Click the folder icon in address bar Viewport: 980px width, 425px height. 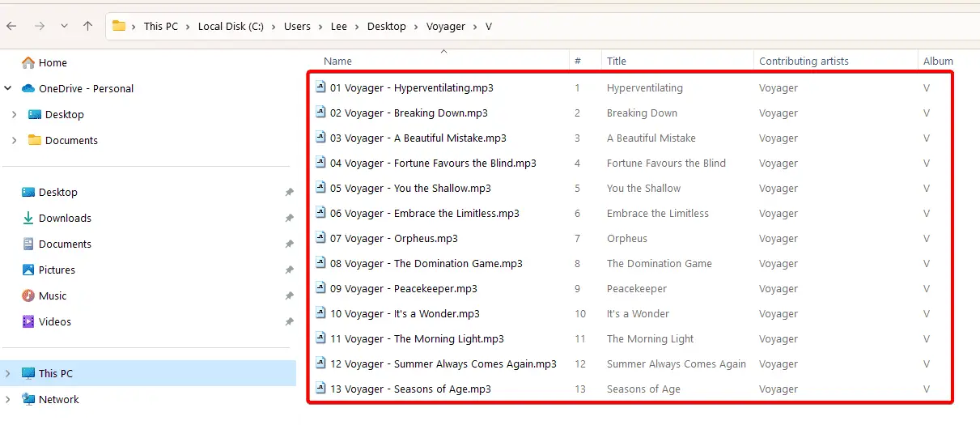coord(119,26)
